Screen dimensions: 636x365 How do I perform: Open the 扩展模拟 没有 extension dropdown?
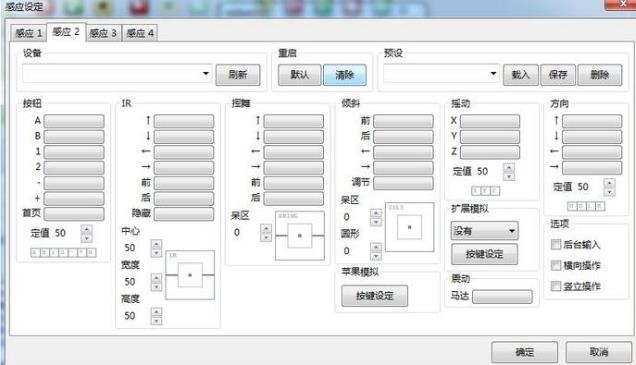[x=485, y=231]
